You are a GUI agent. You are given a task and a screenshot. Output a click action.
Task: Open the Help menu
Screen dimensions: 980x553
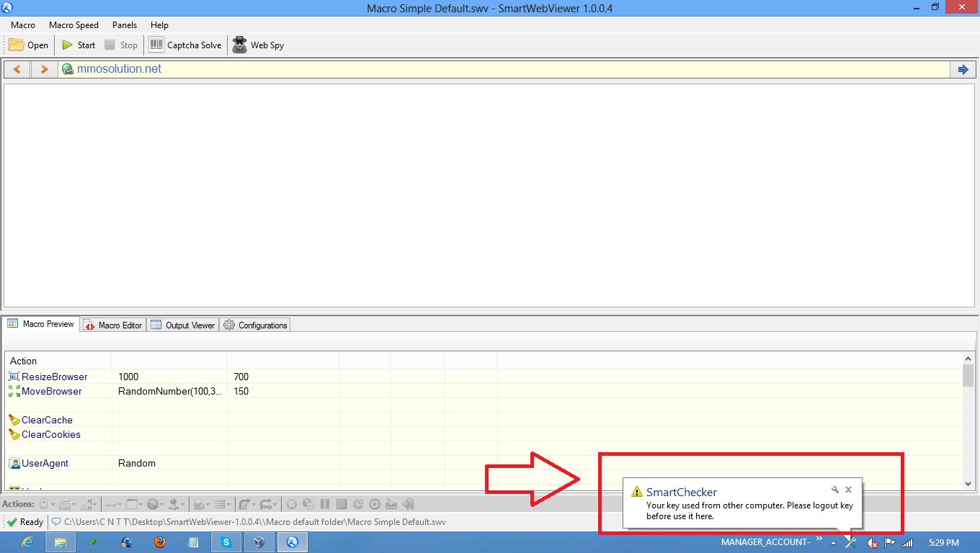[159, 25]
